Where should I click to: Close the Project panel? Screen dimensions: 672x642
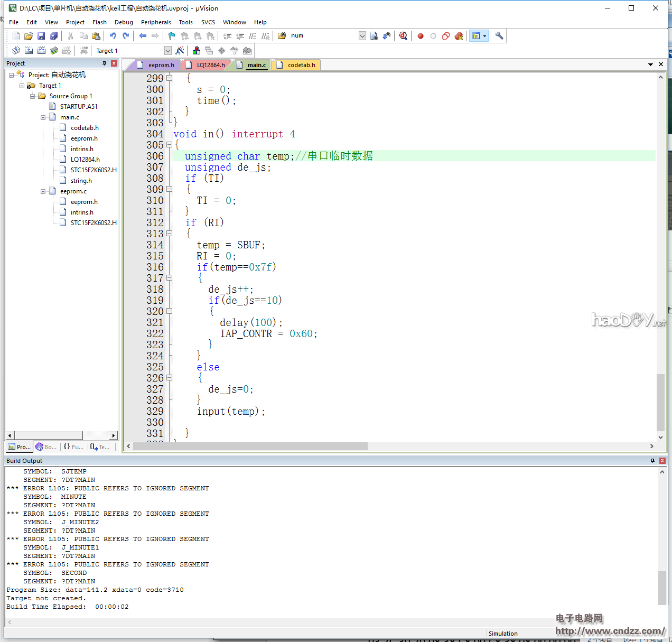pyautogui.click(x=114, y=63)
